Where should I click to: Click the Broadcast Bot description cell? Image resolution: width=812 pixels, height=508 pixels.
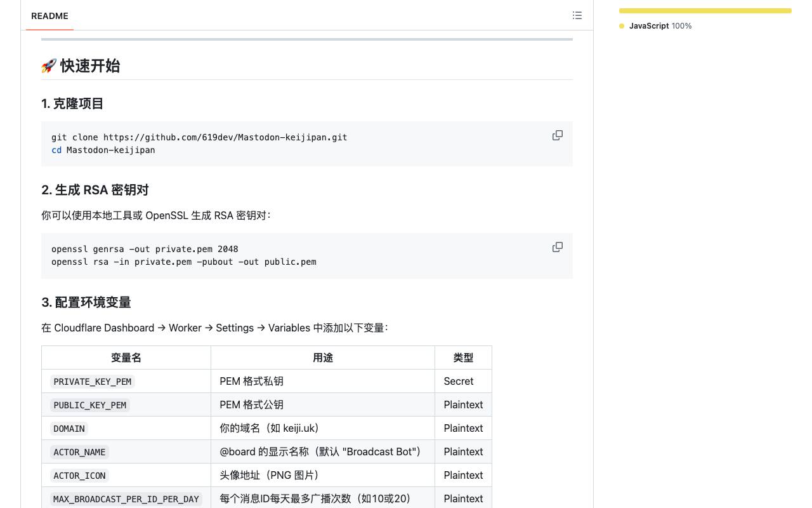coord(323,451)
